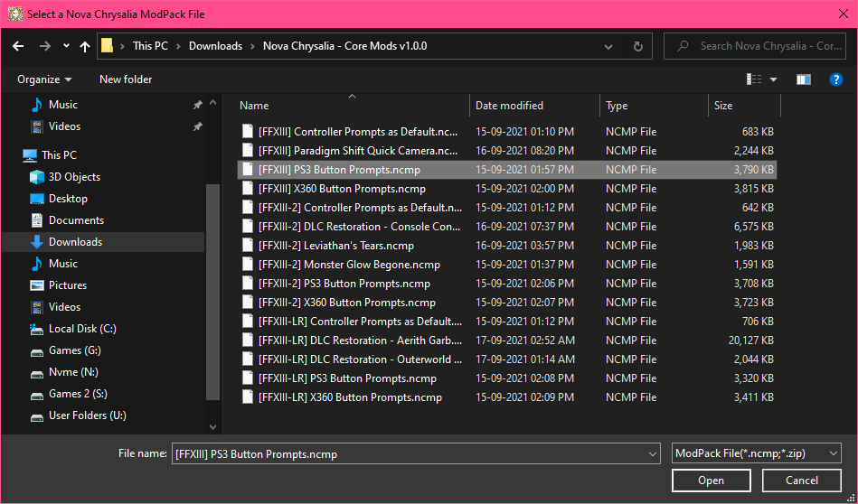Create a New folder

(x=126, y=79)
